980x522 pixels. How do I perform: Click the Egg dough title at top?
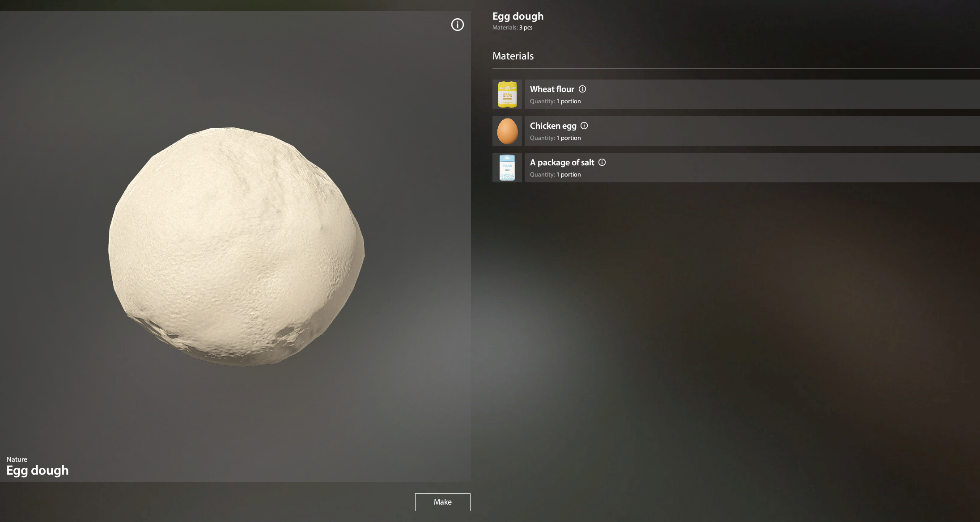click(x=518, y=16)
